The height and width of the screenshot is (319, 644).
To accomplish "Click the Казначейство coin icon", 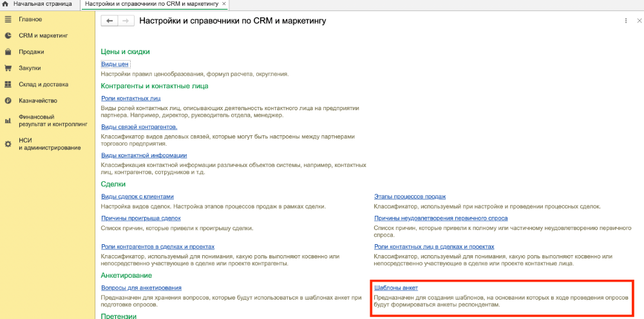I will coord(7,101).
